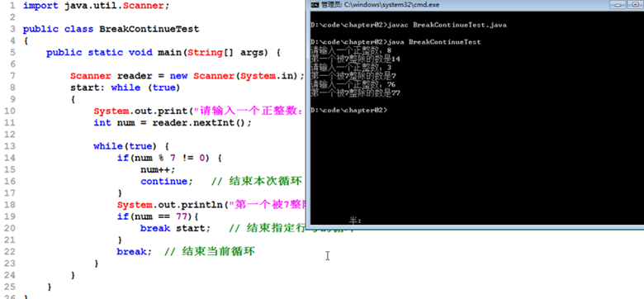Click the cmd.exe window title bar icon
Viewport: 644px width, 299px height.
pos(315,5)
